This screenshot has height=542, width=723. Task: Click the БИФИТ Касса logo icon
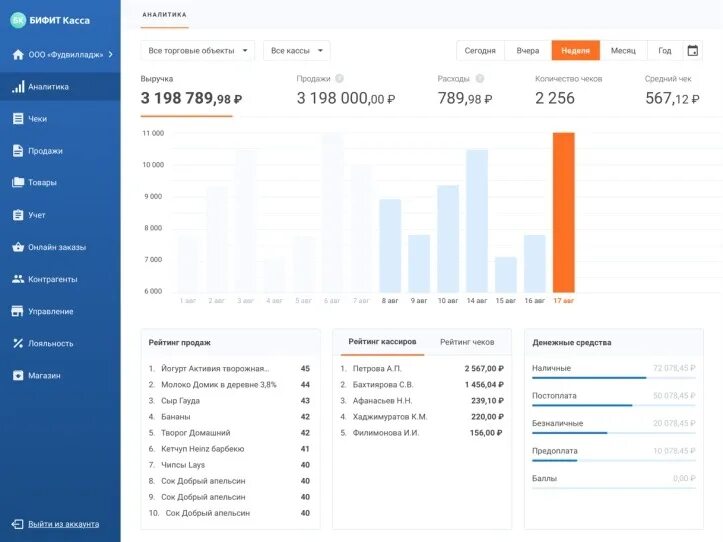pos(18,20)
